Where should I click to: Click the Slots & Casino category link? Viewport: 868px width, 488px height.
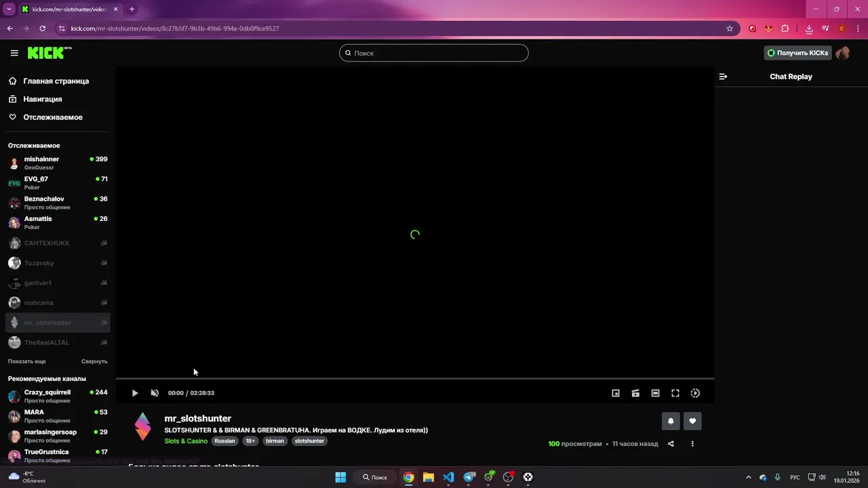click(x=186, y=441)
